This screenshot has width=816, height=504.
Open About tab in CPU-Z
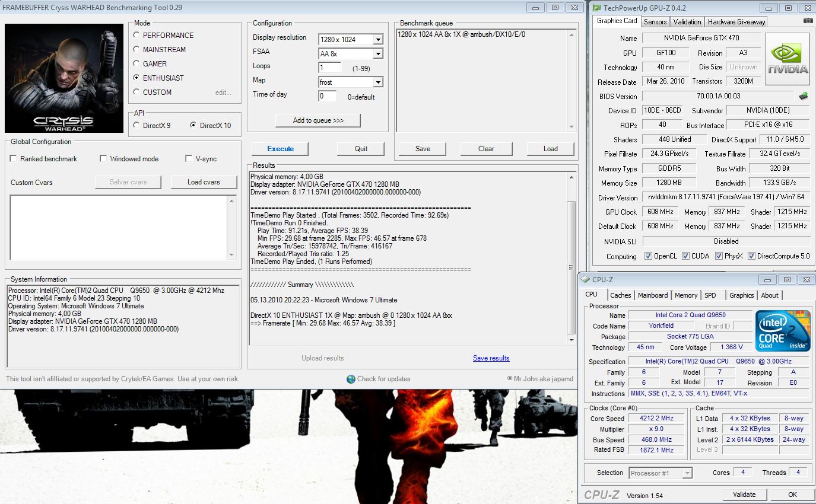pyautogui.click(x=770, y=295)
